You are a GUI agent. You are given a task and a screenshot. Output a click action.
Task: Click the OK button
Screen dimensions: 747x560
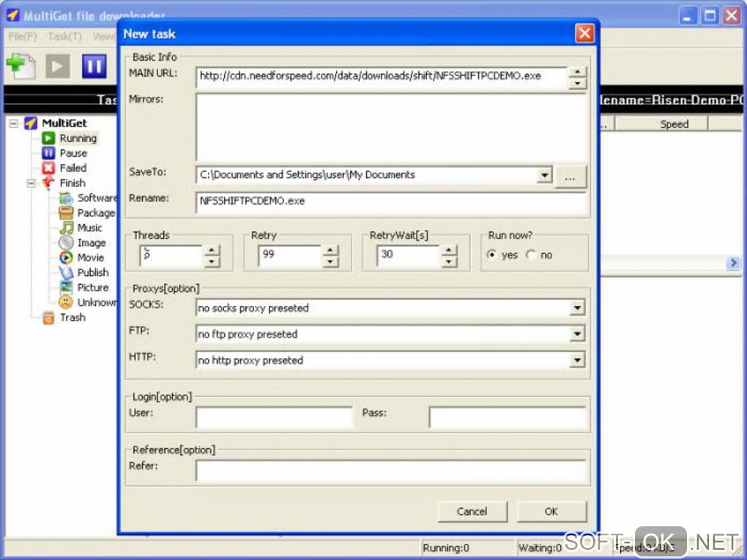tap(551, 512)
